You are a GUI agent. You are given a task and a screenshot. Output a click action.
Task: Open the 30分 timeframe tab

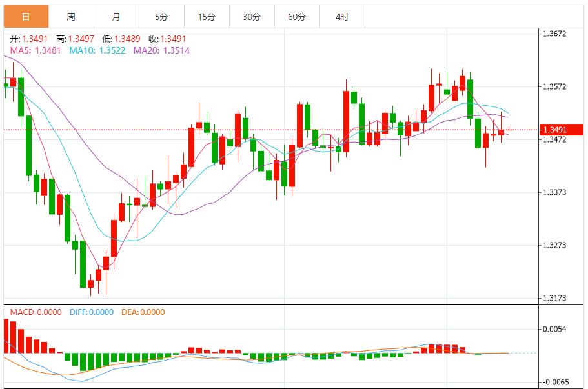252,17
